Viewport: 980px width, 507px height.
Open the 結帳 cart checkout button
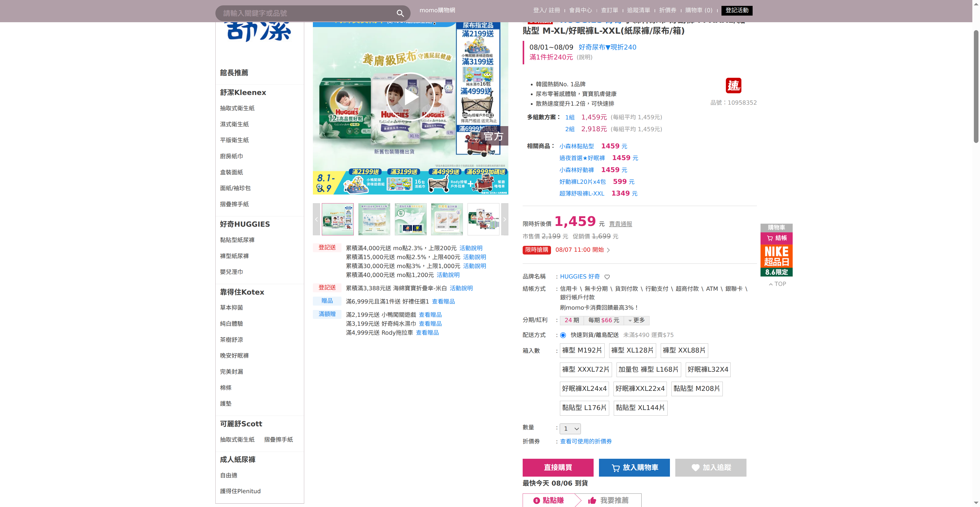pos(776,238)
